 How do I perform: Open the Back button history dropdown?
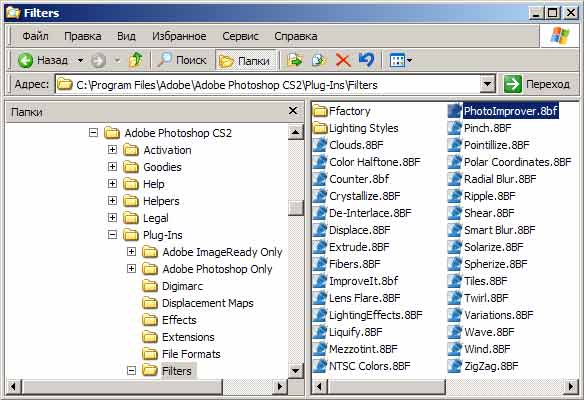pyautogui.click(x=80, y=60)
